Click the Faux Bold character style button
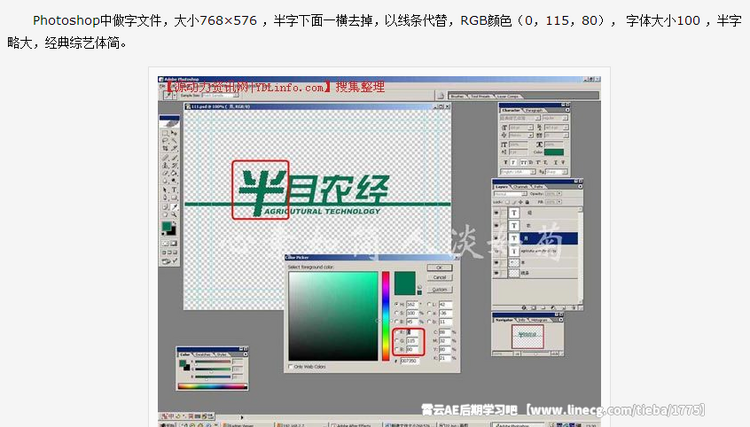The width and height of the screenshot is (750, 427). (x=506, y=163)
